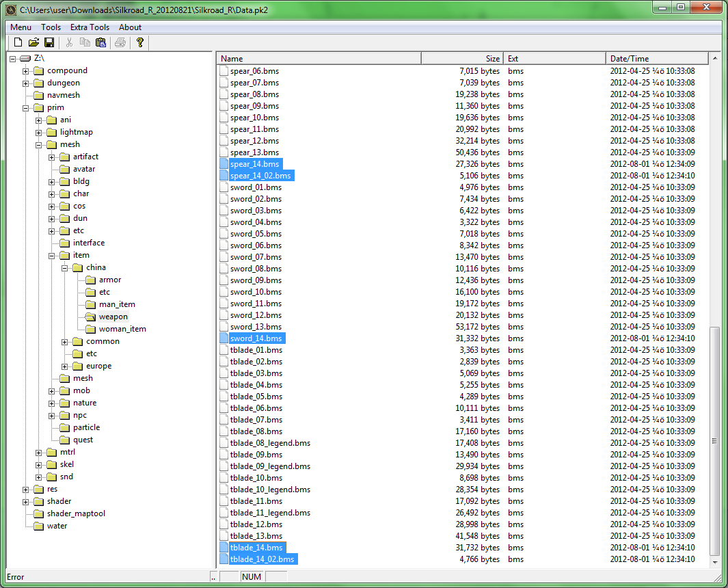Image resolution: width=728 pixels, height=588 pixels.
Task: Click the file icon of sword_14.bms
Action: (224, 338)
